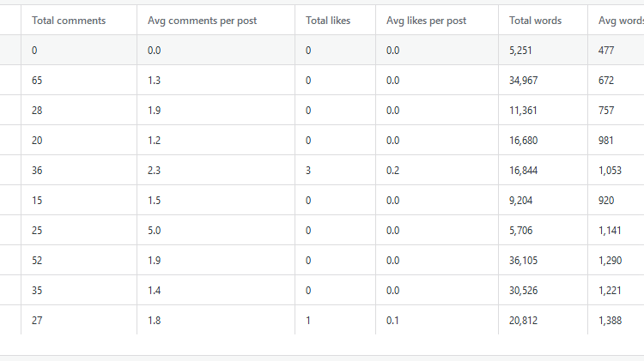Select the cell showing 15 total comments

click(x=38, y=201)
